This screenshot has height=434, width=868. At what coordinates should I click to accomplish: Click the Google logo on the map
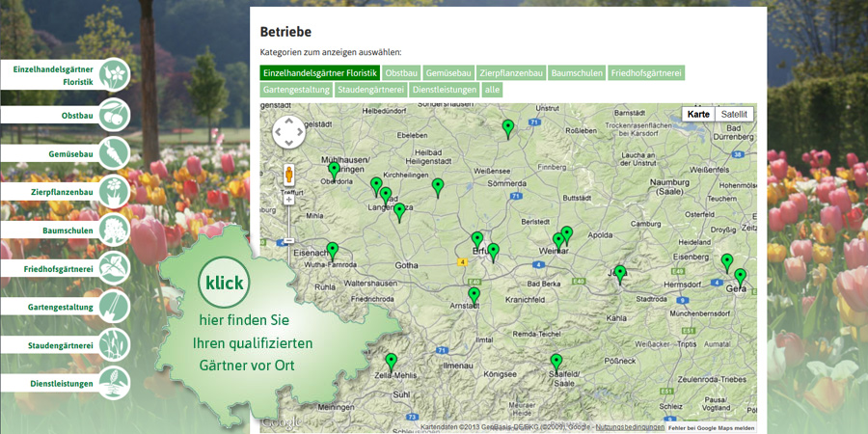pyautogui.click(x=282, y=422)
